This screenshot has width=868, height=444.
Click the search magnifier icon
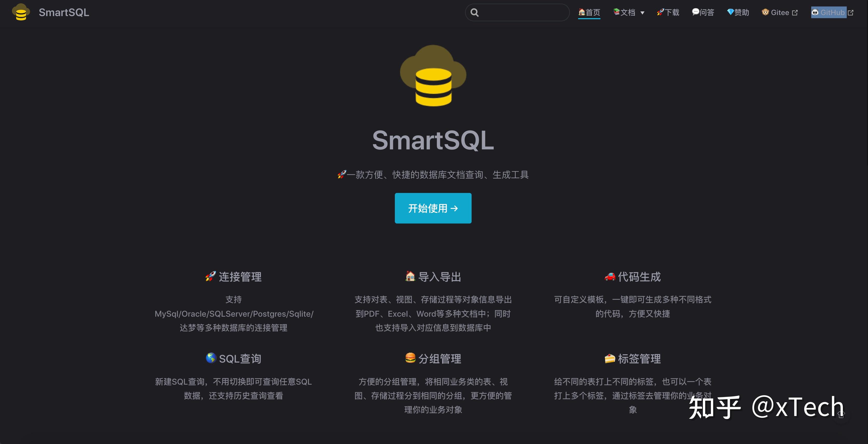pos(474,12)
